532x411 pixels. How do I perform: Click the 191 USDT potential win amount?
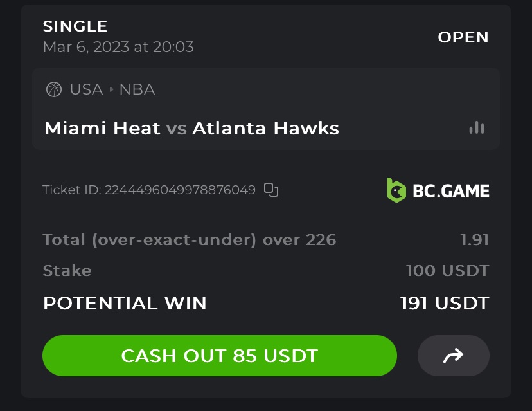coord(445,303)
